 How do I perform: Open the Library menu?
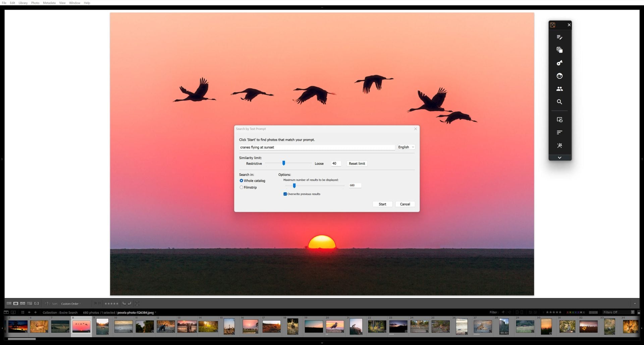tap(23, 3)
